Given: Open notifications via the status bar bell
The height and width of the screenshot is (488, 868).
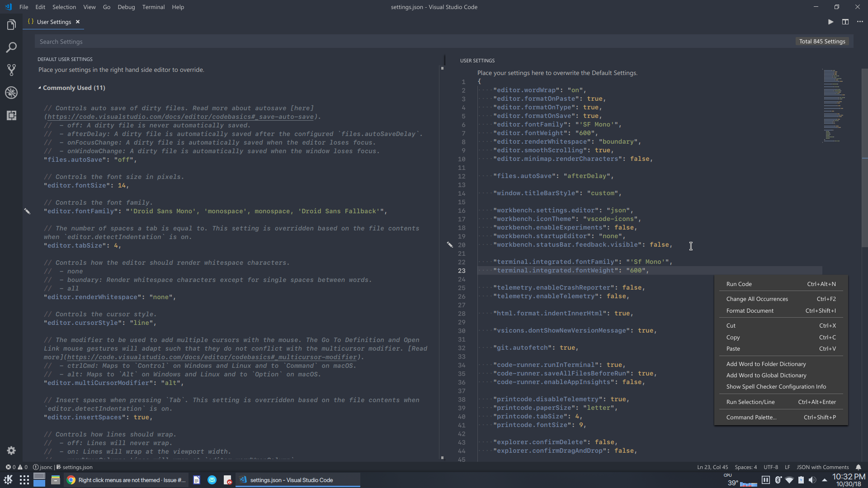Looking at the screenshot, I should click(858, 467).
